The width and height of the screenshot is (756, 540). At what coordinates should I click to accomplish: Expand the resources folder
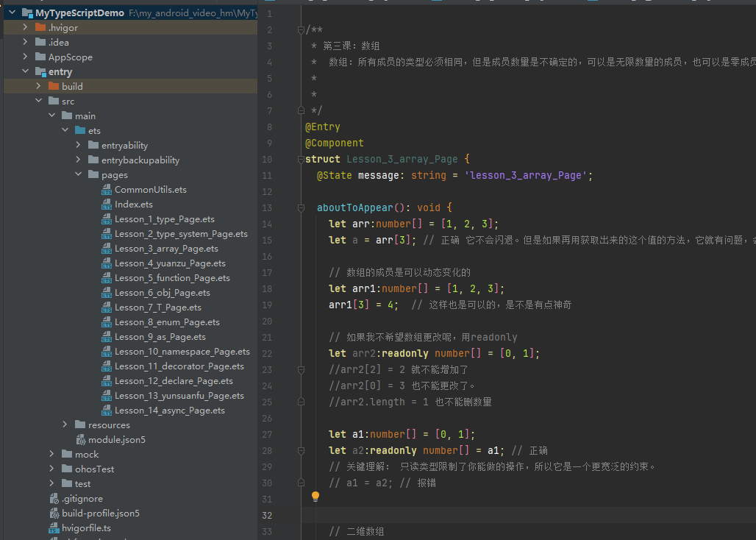[x=65, y=424]
